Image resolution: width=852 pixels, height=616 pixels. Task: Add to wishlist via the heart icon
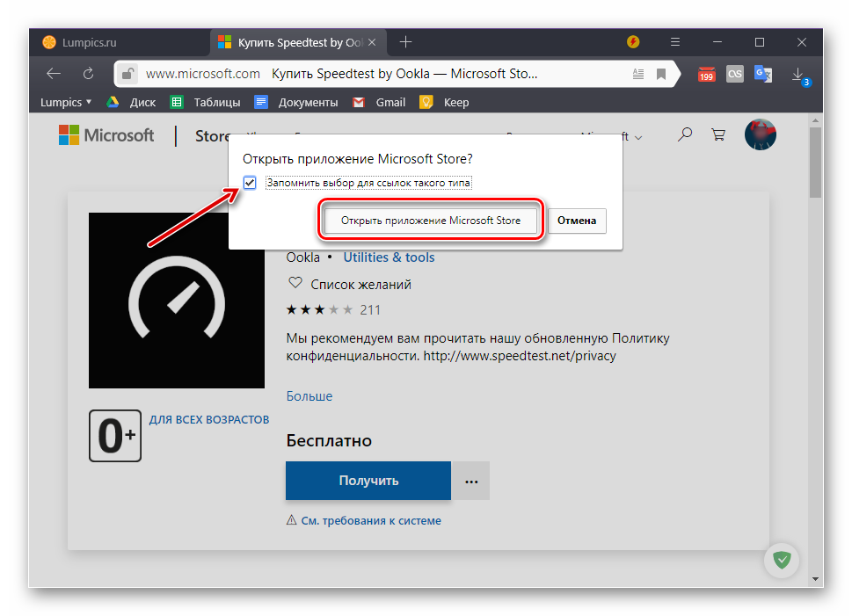(x=295, y=284)
